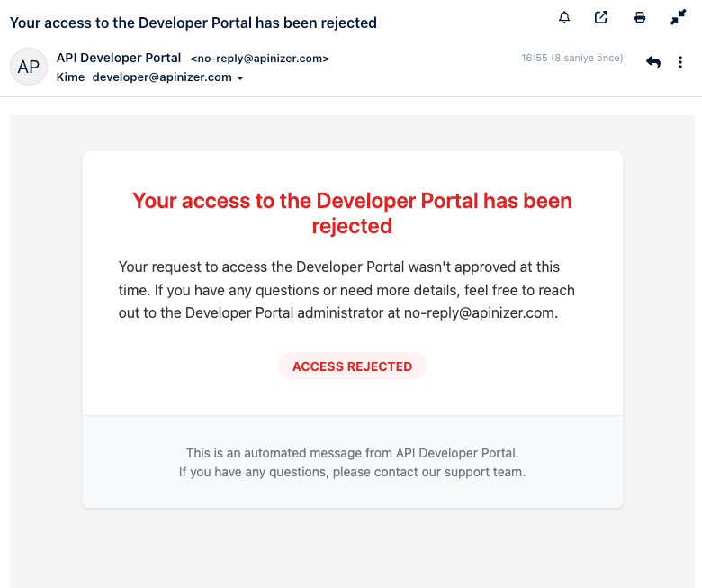Click the 'Kime' recipient label
Viewport: 702px width, 588px height.
click(70, 77)
